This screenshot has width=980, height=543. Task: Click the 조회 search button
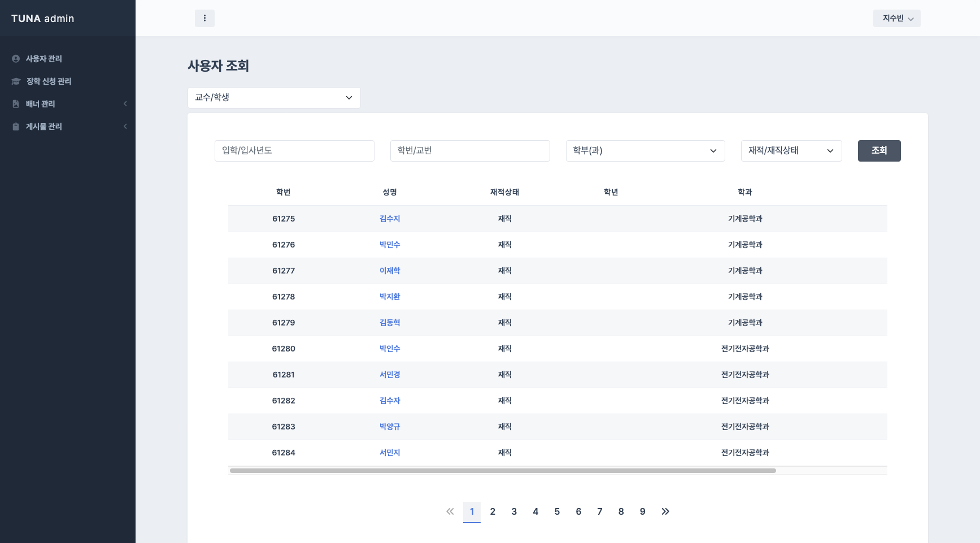point(879,151)
